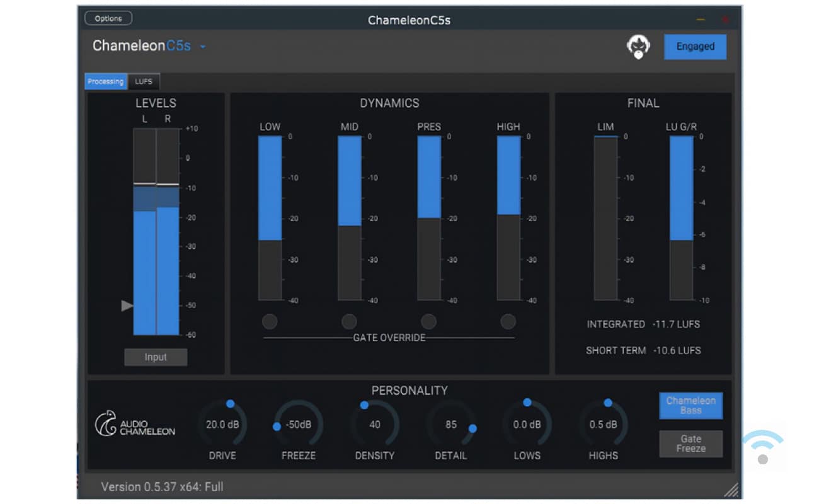The image size is (819, 504).
Task: Open the Options menu
Action: 108,18
